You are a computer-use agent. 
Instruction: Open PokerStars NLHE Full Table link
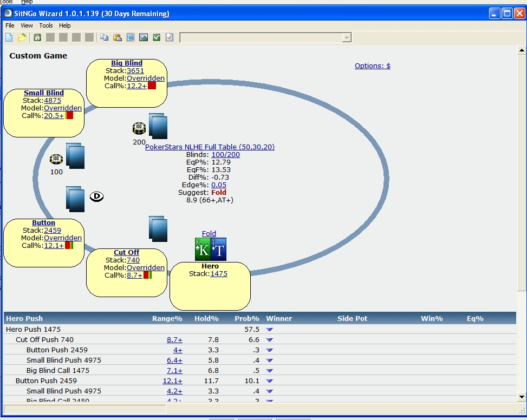pyautogui.click(x=210, y=147)
